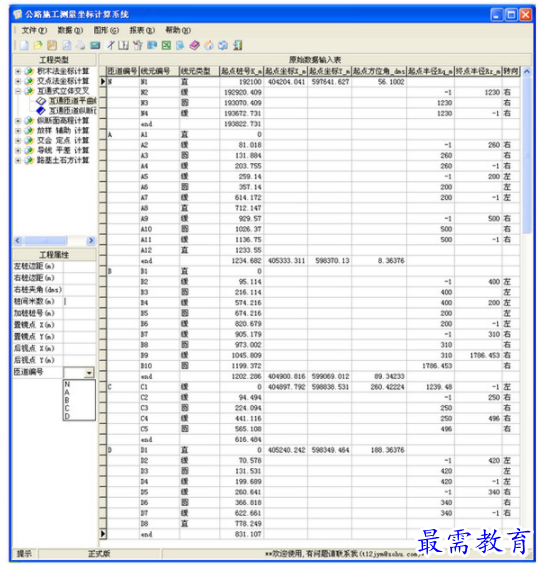Click the 置镜点 X(m) input field
The width and height of the screenshot is (539, 573).
[x=79, y=325]
